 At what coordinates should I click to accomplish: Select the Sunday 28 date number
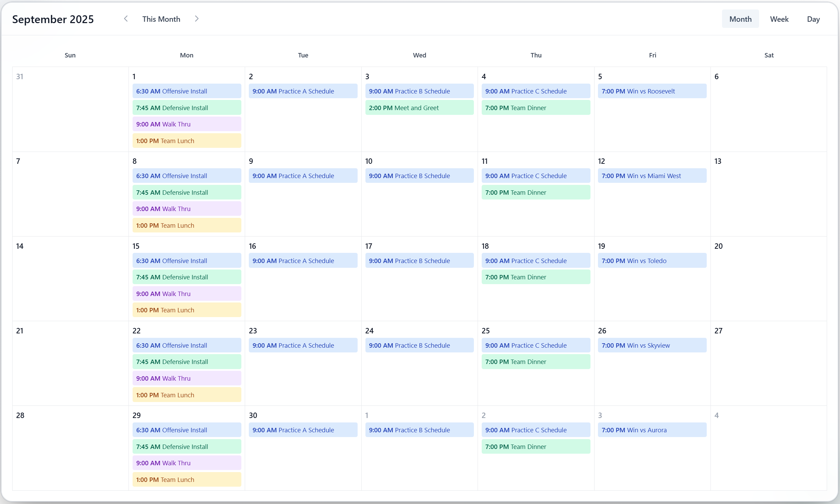(20, 415)
